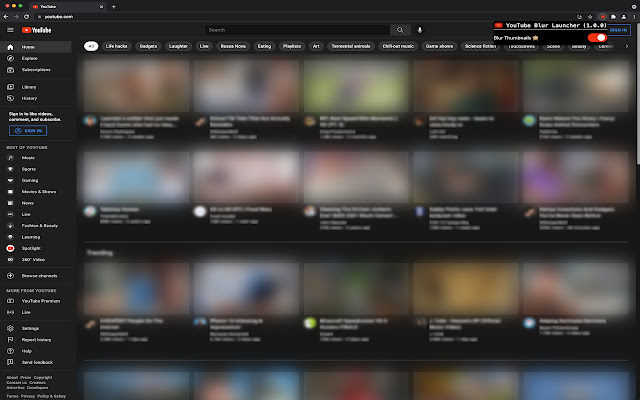640x400 pixels.
Task: Open the About footer link
Action: 12,378
